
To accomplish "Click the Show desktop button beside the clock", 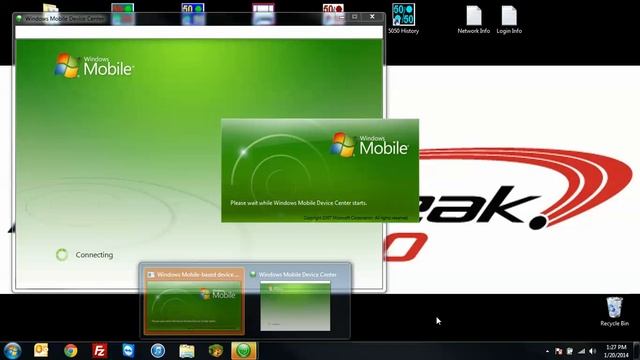I will pos(637,351).
